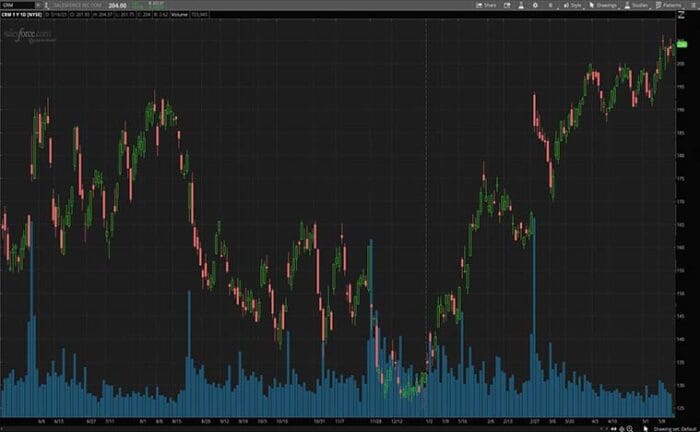
Task: Click the CRM symbol input field
Action: click(17, 5)
